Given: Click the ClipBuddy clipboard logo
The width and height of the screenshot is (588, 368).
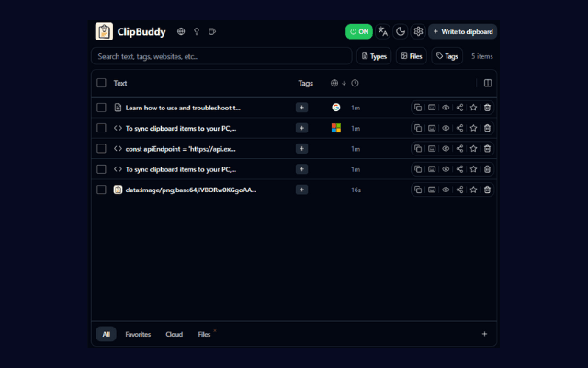Looking at the screenshot, I should (104, 31).
